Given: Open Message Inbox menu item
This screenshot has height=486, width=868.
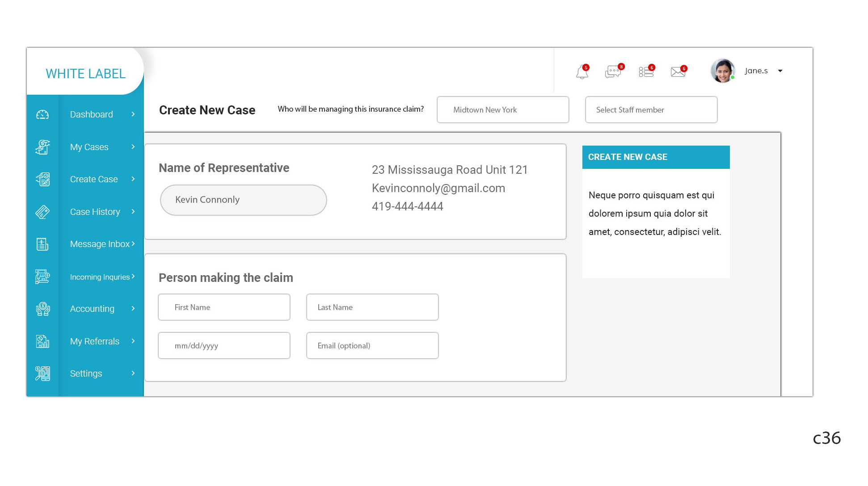Looking at the screenshot, I should tap(100, 244).
